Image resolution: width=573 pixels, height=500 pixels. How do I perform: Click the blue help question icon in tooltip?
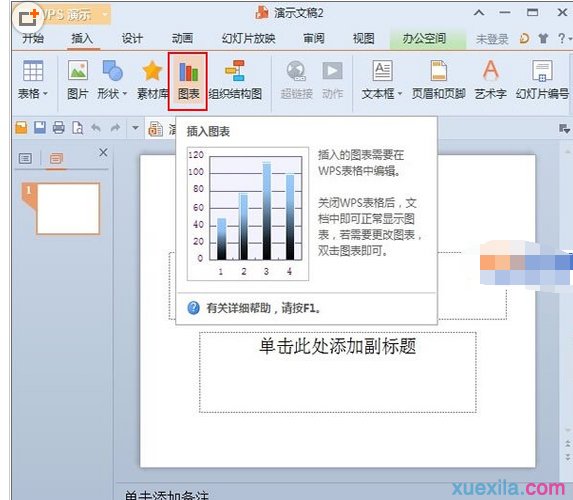point(194,308)
